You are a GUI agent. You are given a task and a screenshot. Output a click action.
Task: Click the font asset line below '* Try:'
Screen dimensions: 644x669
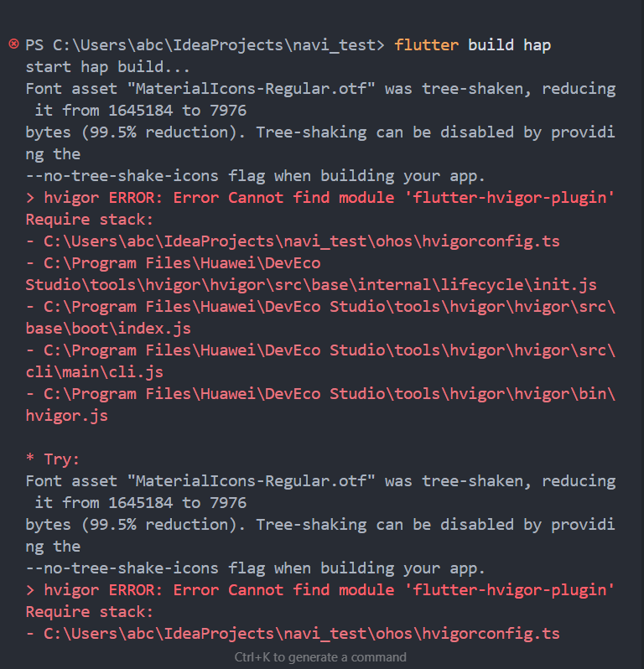coord(320,480)
